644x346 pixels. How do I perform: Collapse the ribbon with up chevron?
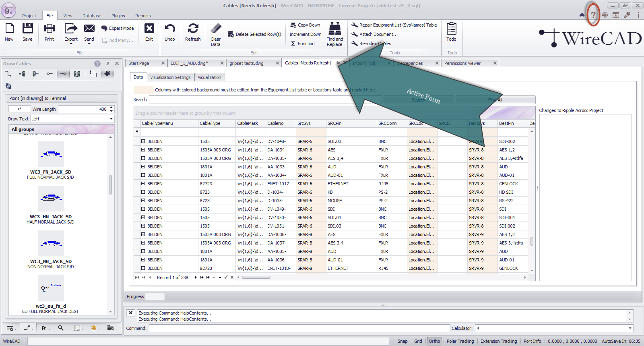(x=582, y=15)
